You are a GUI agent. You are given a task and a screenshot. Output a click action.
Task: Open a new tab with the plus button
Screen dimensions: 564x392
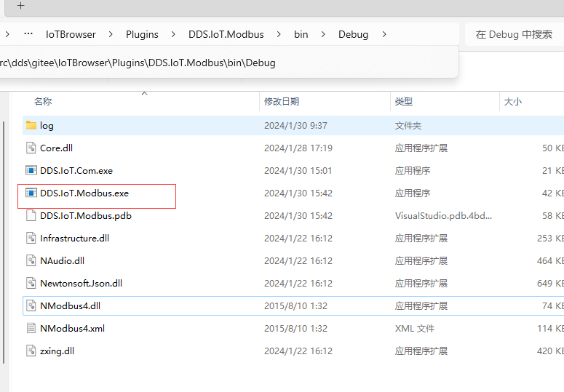pos(21,5)
